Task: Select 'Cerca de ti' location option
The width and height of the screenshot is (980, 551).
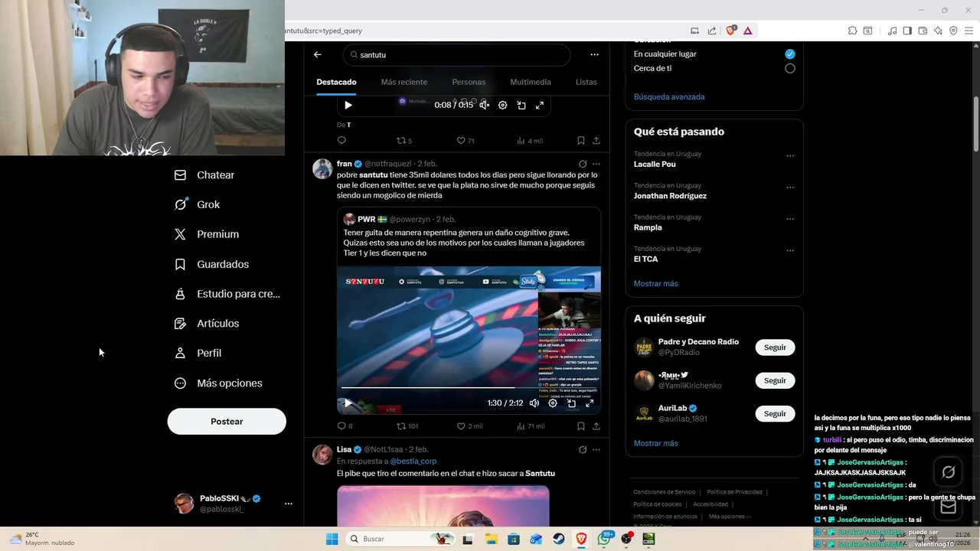Action: 790,68
